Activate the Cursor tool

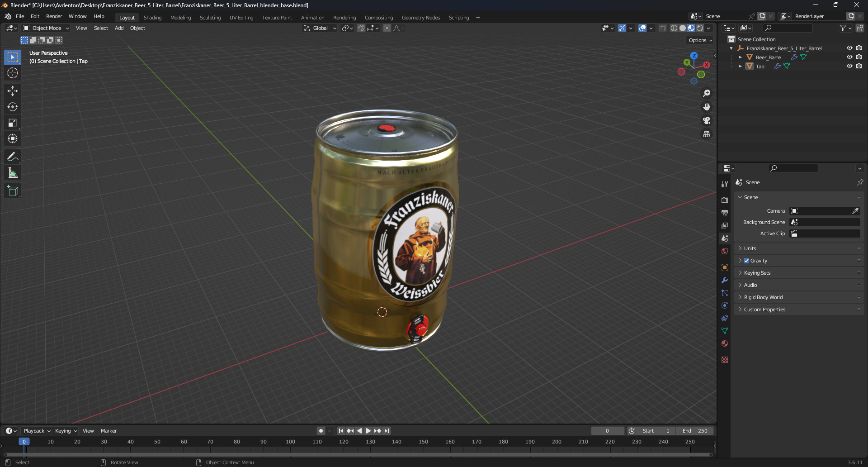13,73
